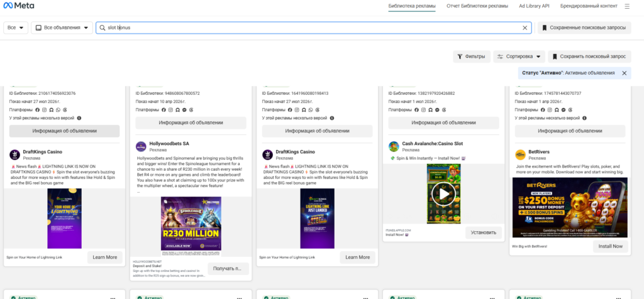The image size is (644, 299).
Task: Click into the 'slot bonus' search field
Action: [x=314, y=28]
